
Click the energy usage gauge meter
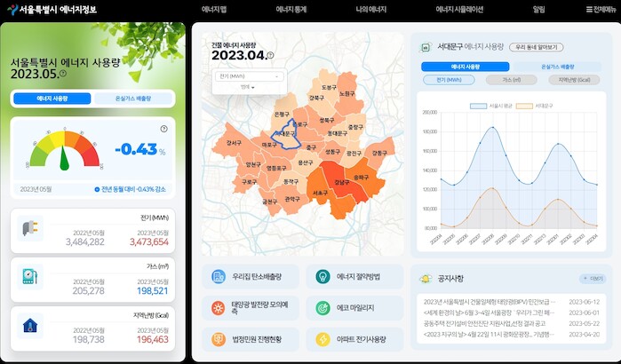pyautogui.click(x=63, y=150)
